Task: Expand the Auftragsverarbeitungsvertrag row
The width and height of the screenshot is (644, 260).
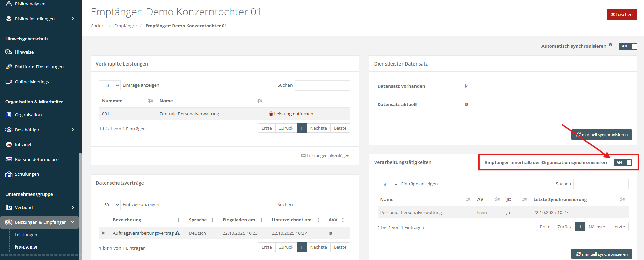Action: coord(104,233)
